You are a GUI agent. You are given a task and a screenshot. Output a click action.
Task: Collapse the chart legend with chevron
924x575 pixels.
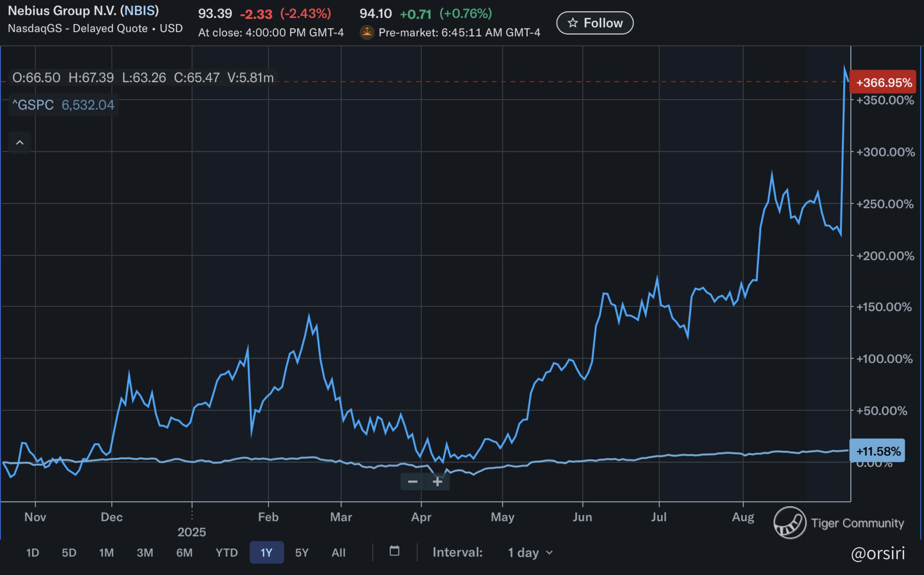coord(20,143)
